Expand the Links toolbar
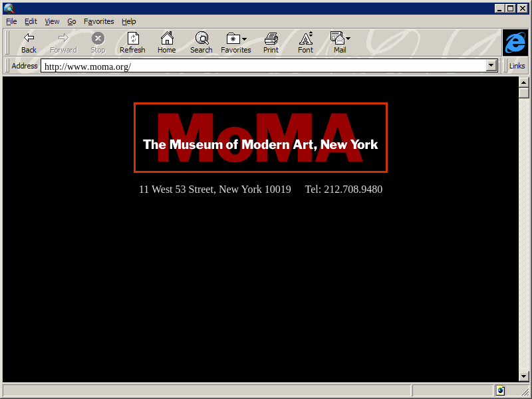Screen dimensions: 532x399 517,66
